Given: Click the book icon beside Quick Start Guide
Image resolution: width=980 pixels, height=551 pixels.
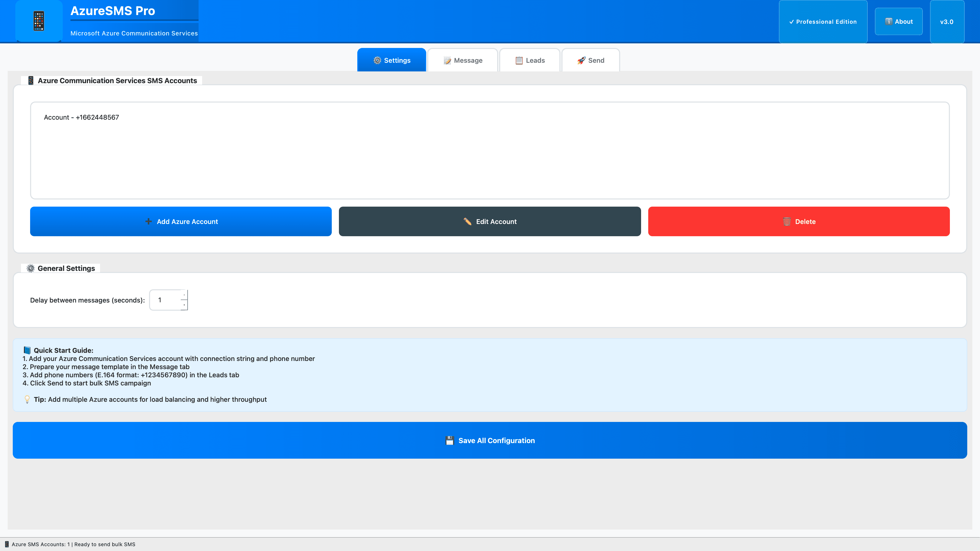Looking at the screenshot, I should click(27, 350).
